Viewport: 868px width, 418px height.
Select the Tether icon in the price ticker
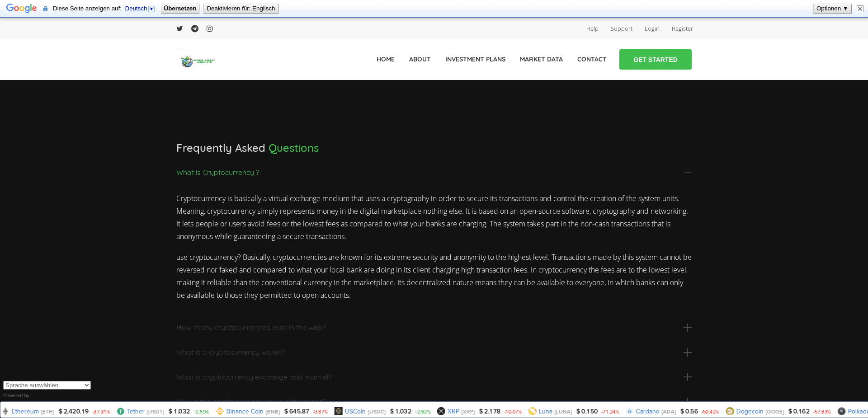120,412
